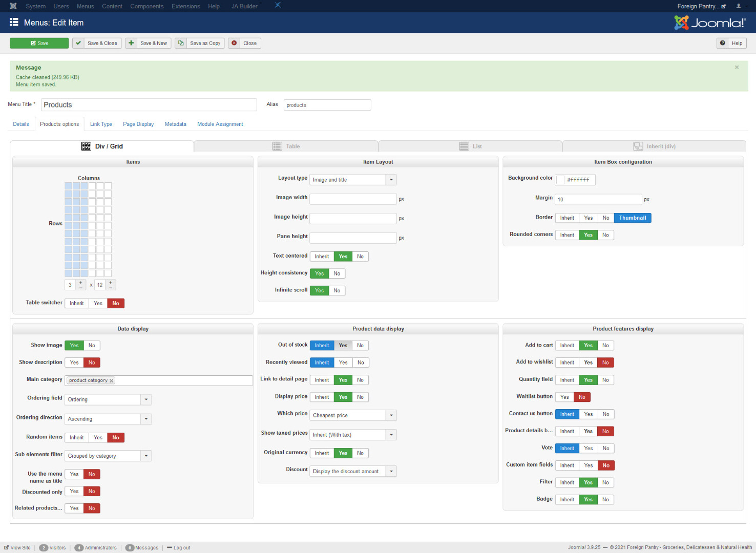Click the Save as Copy icon
The image size is (756, 553).
181,43
